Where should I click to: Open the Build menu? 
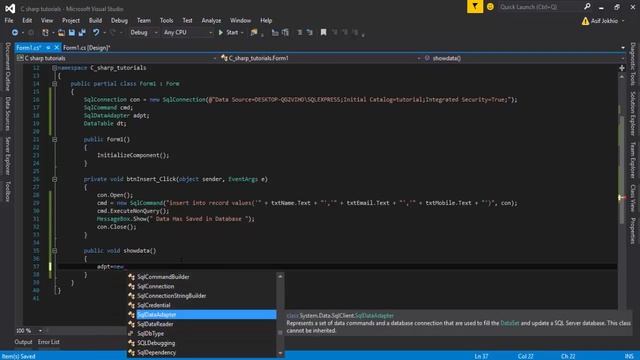95,20
